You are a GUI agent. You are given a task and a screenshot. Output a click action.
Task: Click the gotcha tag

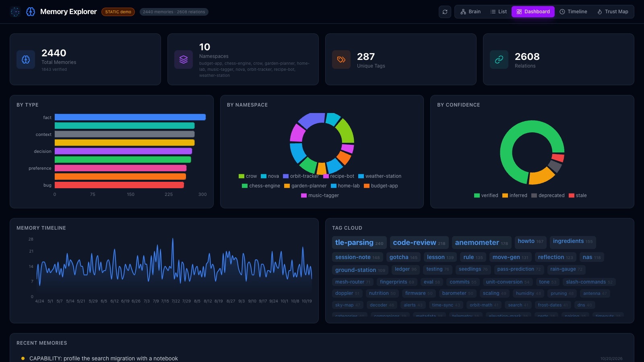[403, 257]
